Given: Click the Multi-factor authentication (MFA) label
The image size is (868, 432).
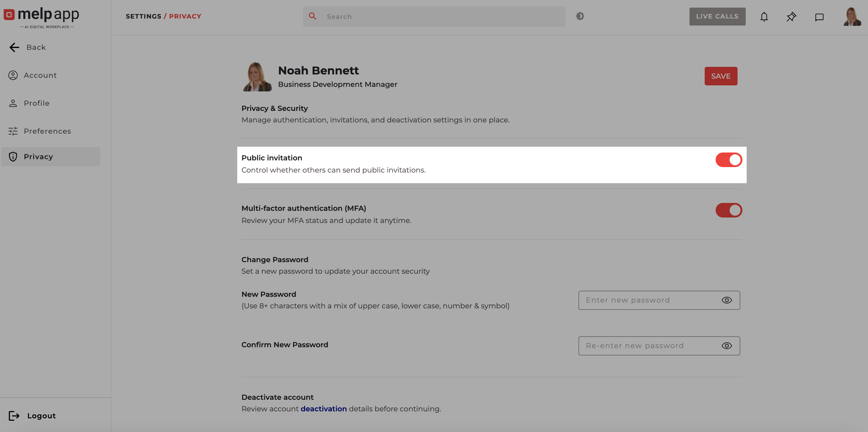Looking at the screenshot, I should pos(304,208).
